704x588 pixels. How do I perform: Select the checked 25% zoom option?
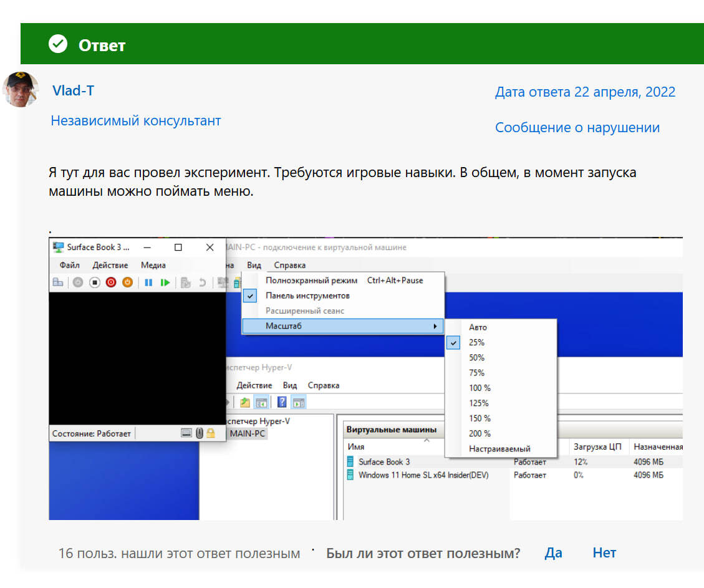coord(476,342)
